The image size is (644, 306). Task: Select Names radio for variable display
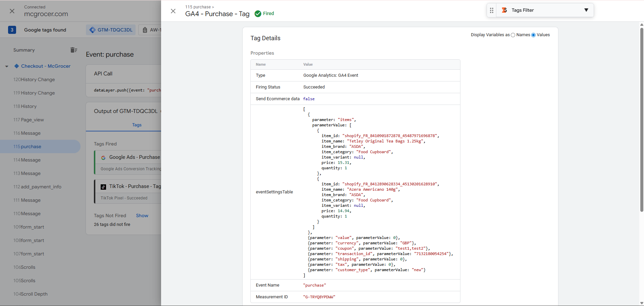513,35
